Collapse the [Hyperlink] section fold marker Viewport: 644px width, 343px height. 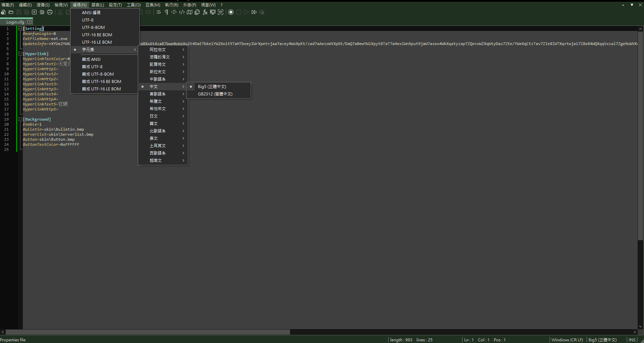click(20, 54)
